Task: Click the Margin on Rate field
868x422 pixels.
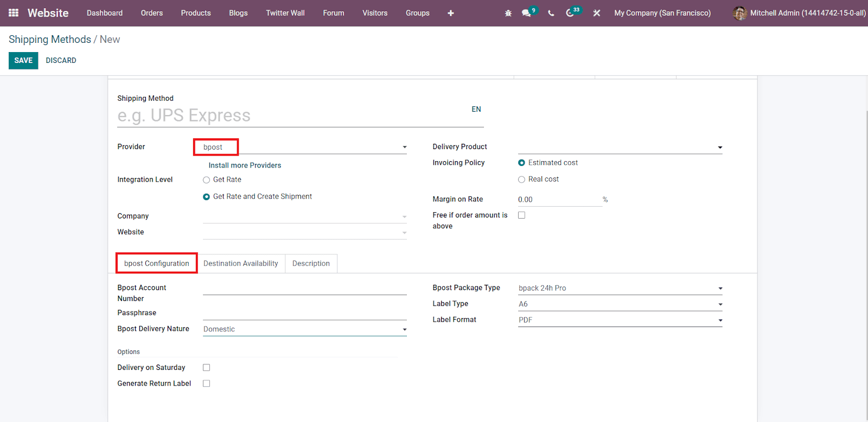Action: (560, 200)
